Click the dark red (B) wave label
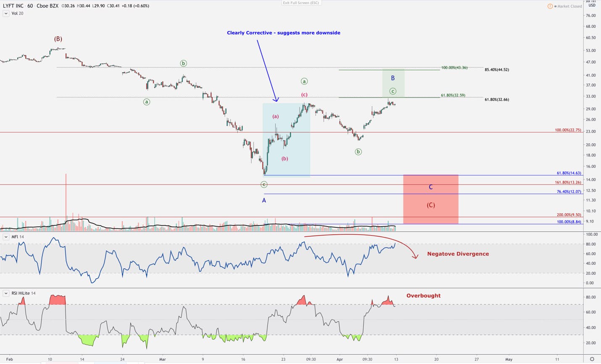 [x=58, y=39]
